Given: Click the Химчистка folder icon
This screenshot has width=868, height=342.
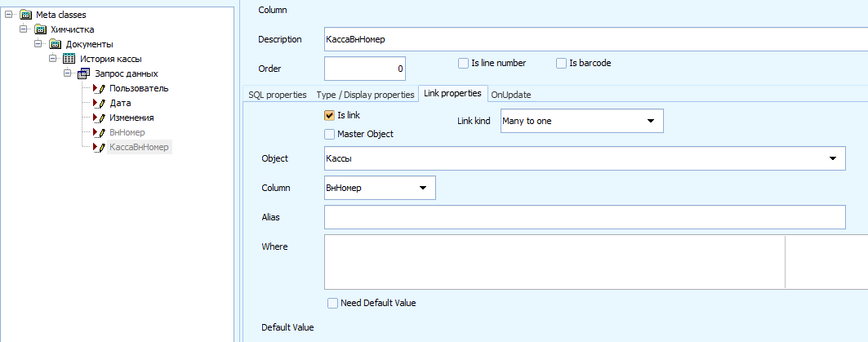Looking at the screenshot, I should point(40,30).
